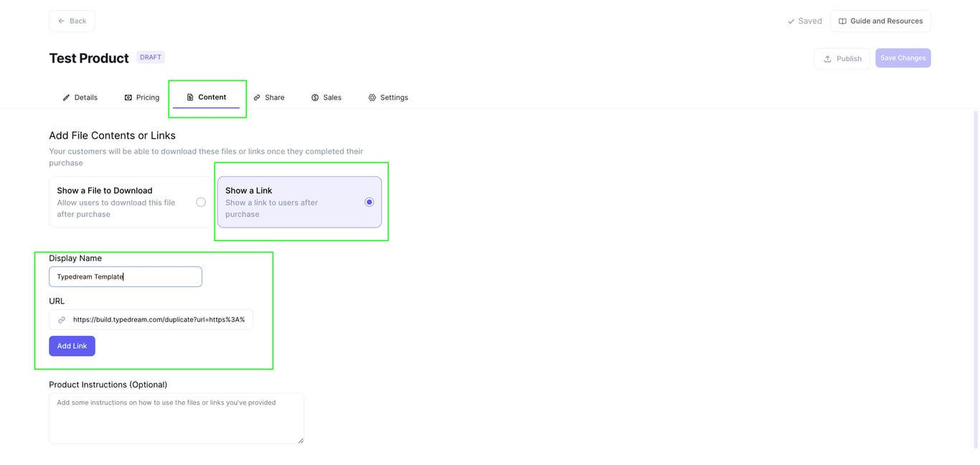Screen dimensions: 980x465
Task: Click the DRAFT status badge
Action: [x=151, y=57]
